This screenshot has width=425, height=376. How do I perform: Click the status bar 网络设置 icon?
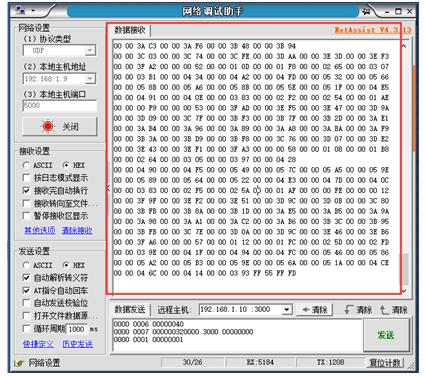pos(19,363)
